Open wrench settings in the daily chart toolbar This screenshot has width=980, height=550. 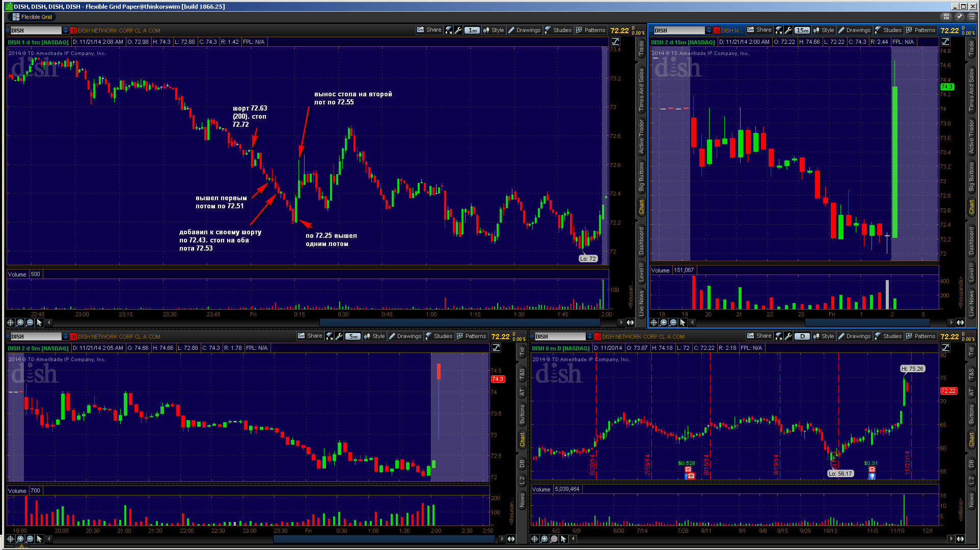click(788, 336)
